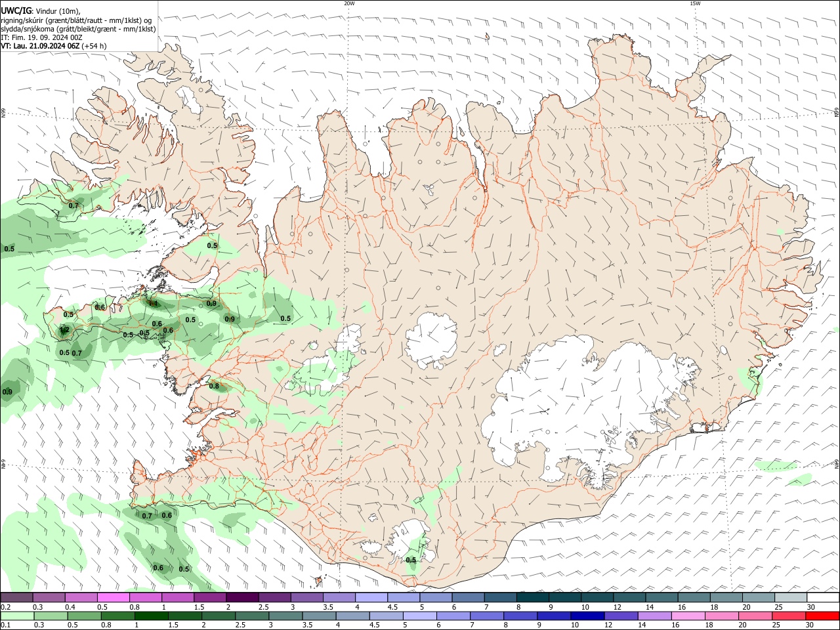This screenshot has width=840, height=630.
Task: Select the light green 0.1 rain swatch
Action: (16, 616)
